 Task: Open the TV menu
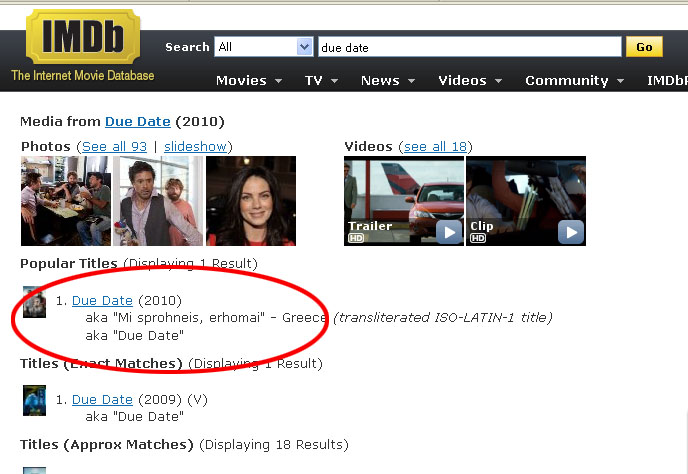321,80
